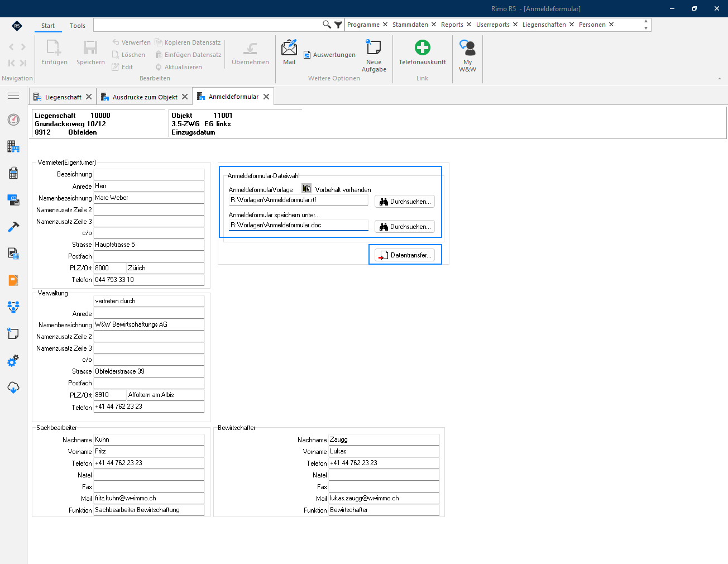
Task: Click the Userreports quick-access tag
Action: pyautogui.click(x=492, y=25)
